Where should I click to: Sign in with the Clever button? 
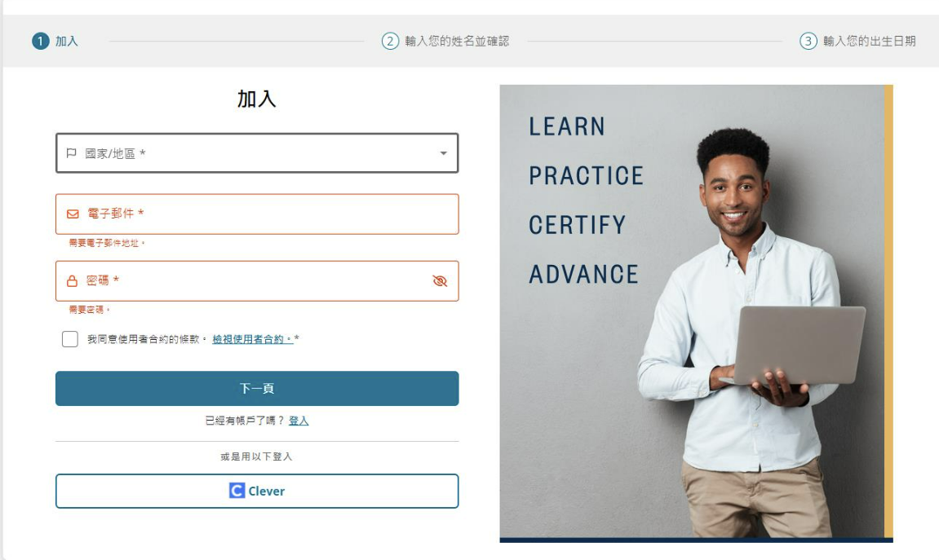tap(257, 492)
